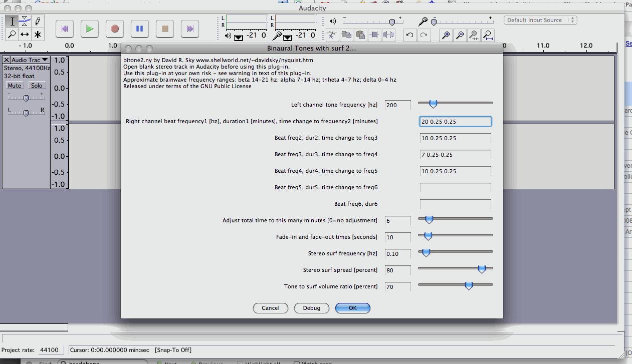Click Left channel tone frequency field
632x364 pixels.
(x=398, y=105)
